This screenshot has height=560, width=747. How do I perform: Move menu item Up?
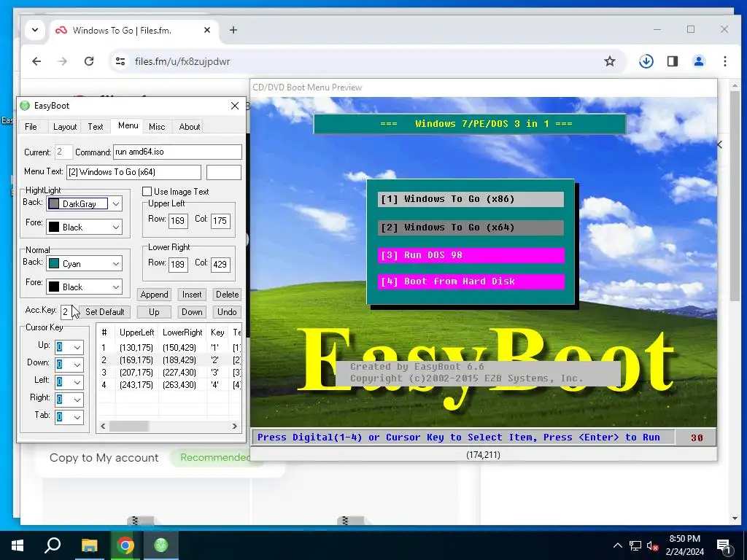tap(154, 312)
